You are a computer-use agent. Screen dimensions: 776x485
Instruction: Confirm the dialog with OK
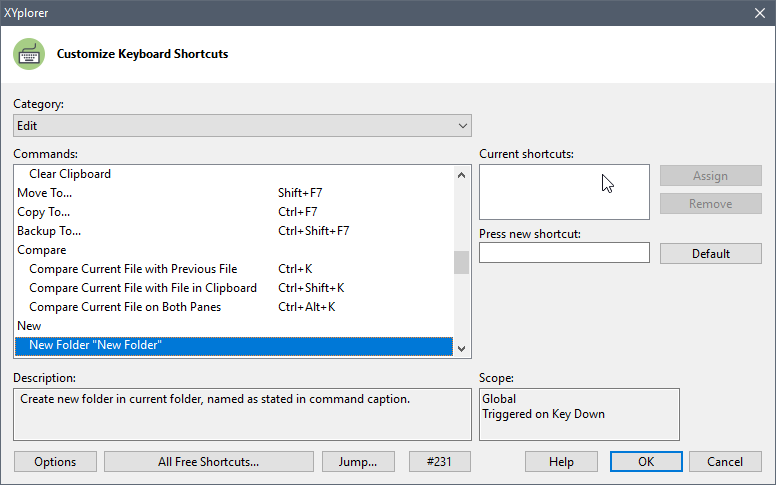click(x=646, y=462)
